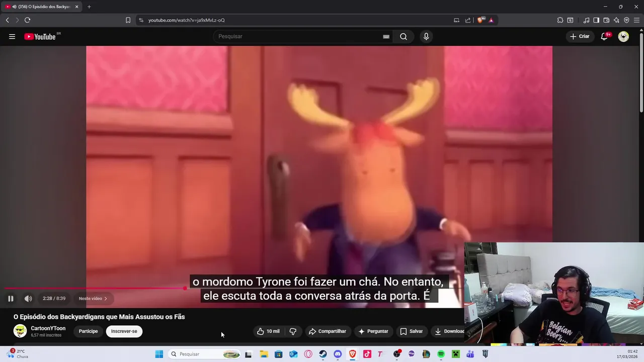Viewport: 644px width, 362px height.
Task: Mute the video volume
Action: [x=28, y=299]
